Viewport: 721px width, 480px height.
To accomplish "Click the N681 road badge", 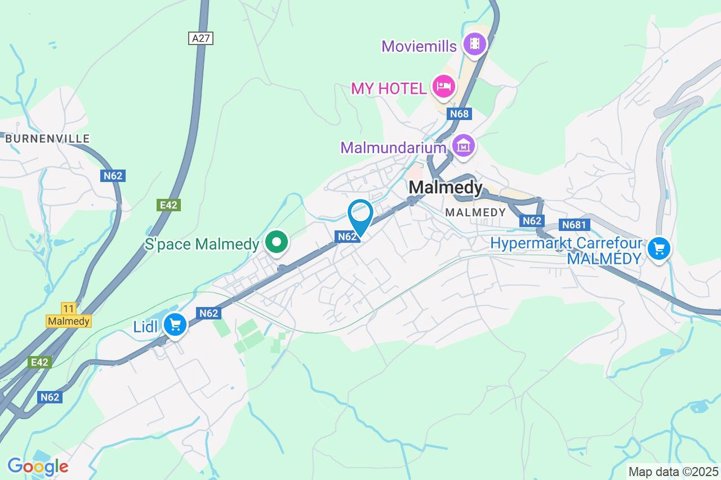I will tap(574, 225).
